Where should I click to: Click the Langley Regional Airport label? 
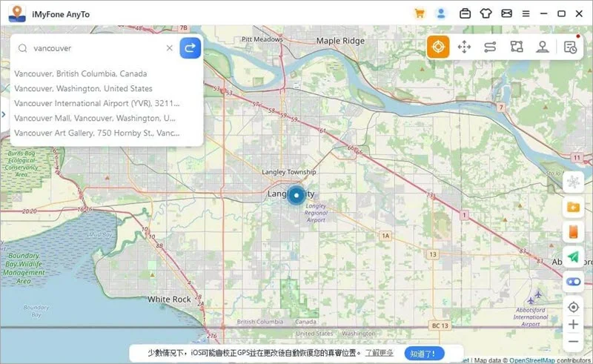pos(316,213)
